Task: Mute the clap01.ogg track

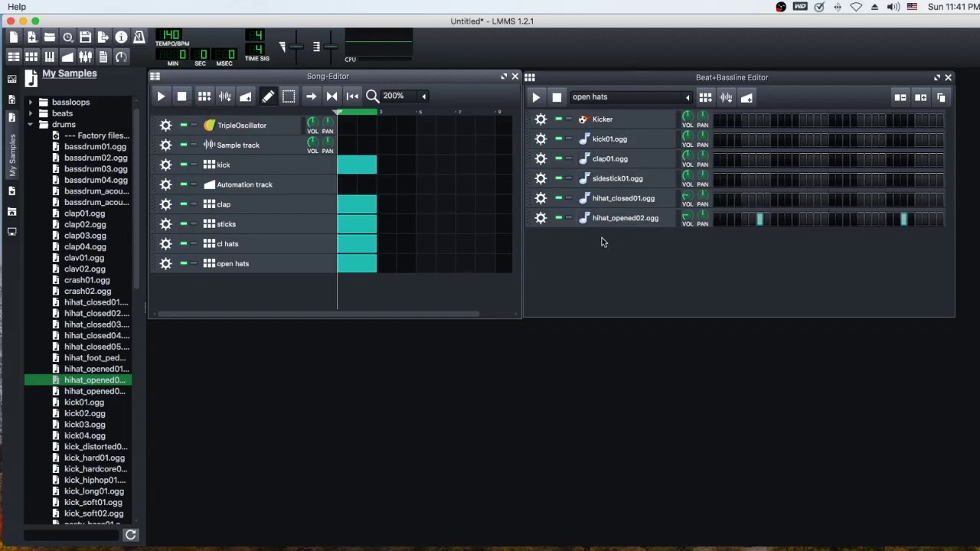Action: 558,158
